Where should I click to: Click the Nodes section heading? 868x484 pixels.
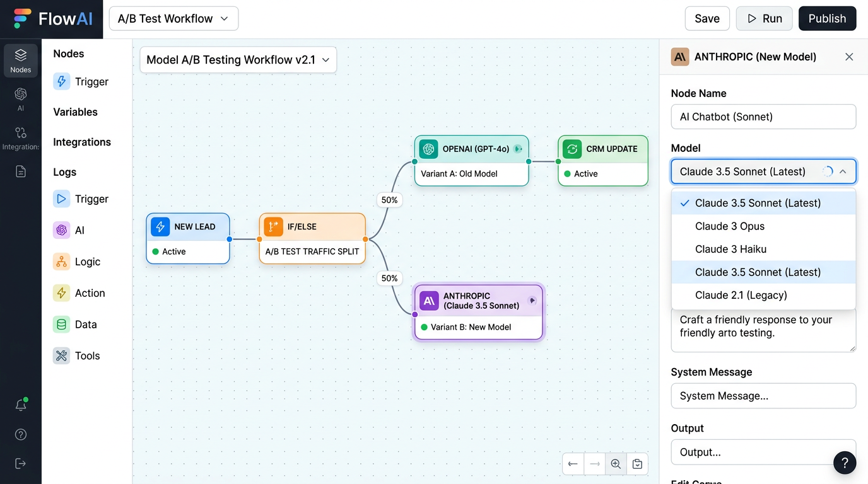point(68,54)
